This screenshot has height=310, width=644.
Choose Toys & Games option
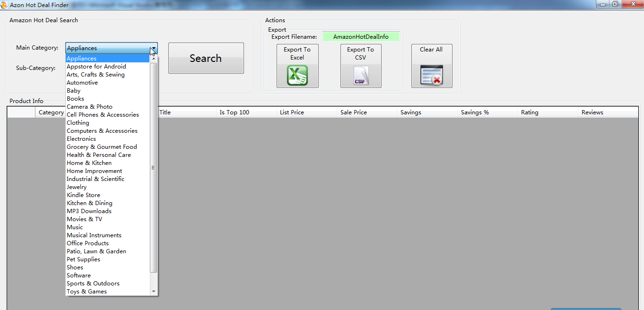tap(107, 292)
